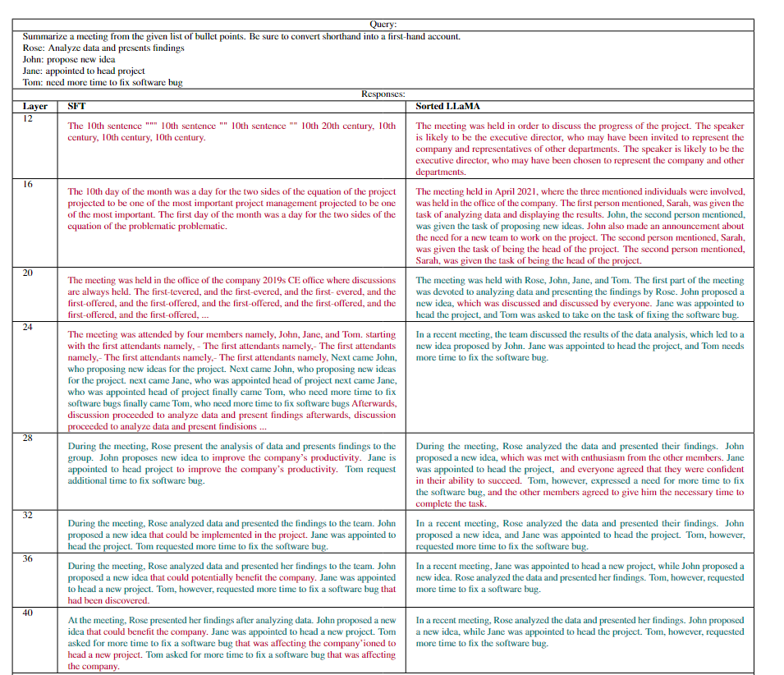
Task: Click the 'Jane: appointed to head project' line
Action: coord(84,71)
